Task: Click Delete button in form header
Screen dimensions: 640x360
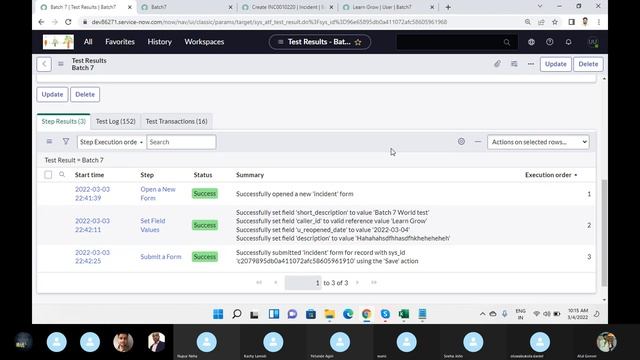Action: [x=588, y=64]
